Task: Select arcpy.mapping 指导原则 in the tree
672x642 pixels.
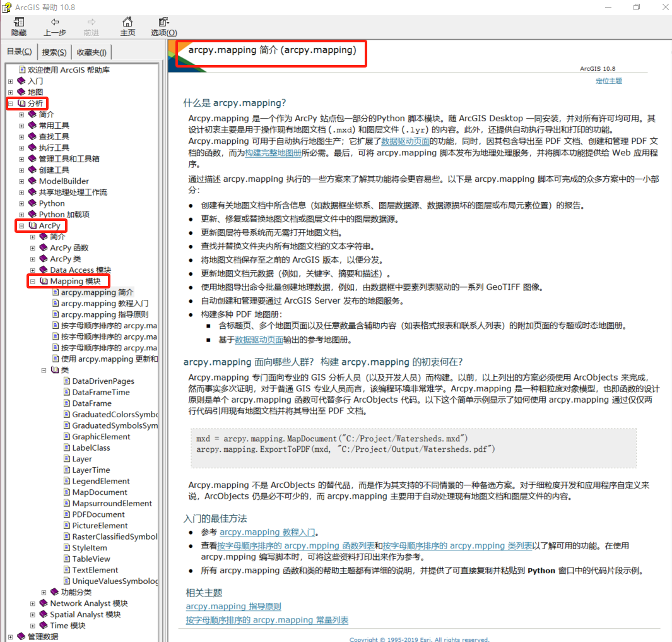Action: click(105, 315)
